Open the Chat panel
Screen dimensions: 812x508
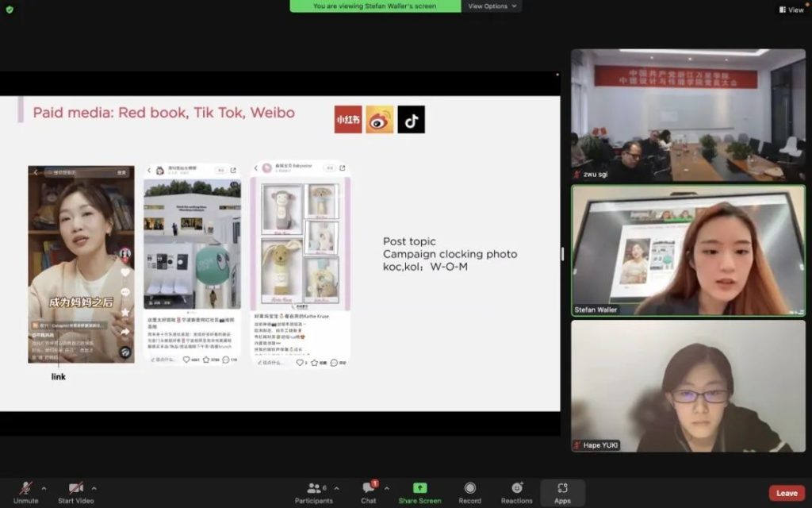[x=369, y=492]
